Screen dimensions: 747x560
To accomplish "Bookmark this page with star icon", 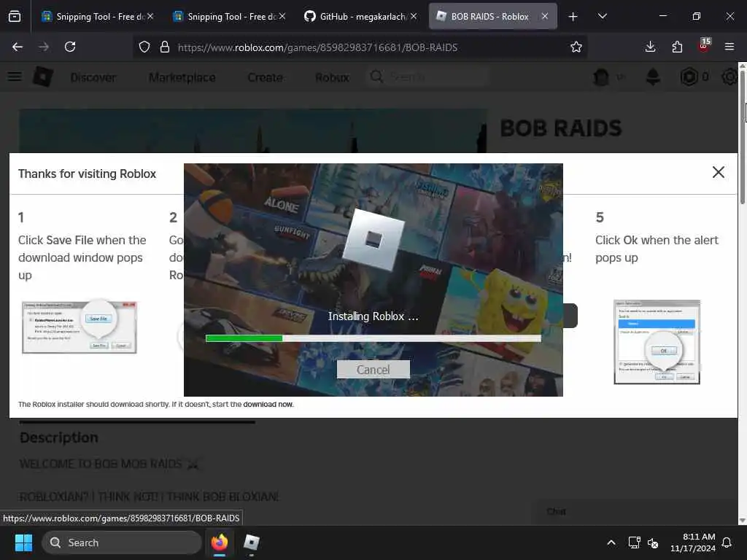I will click(576, 47).
